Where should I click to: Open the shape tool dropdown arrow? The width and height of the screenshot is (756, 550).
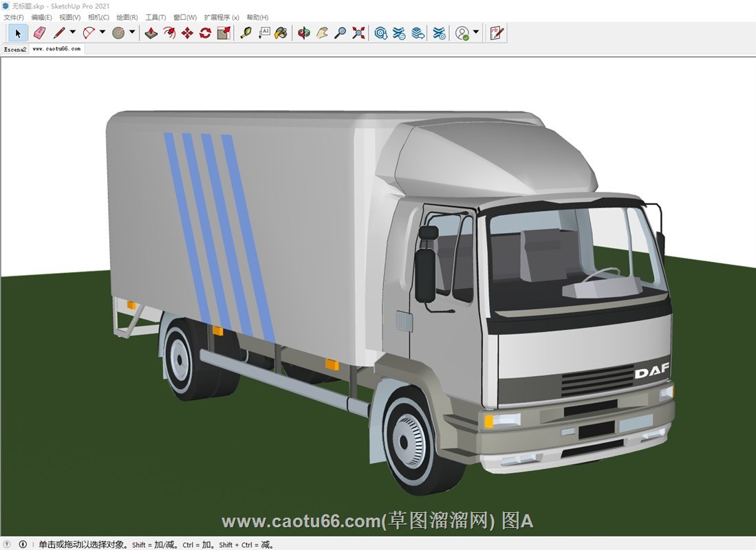[132, 32]
